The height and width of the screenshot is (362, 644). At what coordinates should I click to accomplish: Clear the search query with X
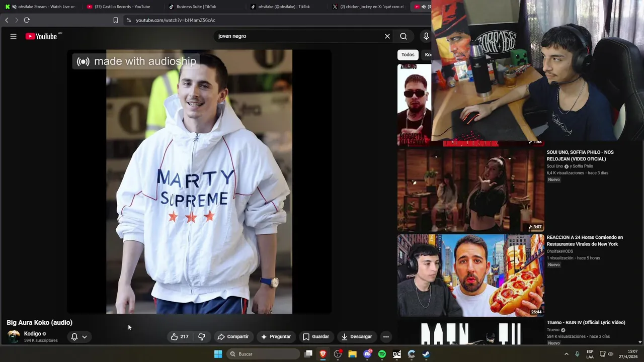coord(387,36)
